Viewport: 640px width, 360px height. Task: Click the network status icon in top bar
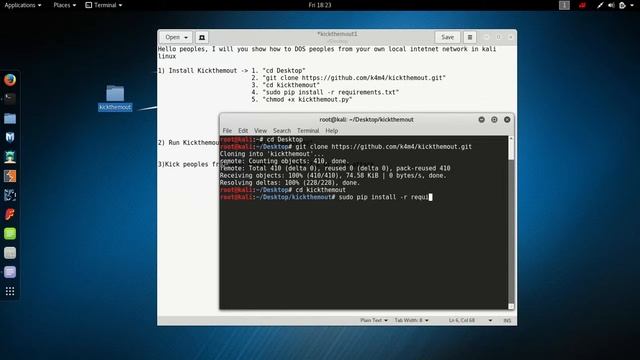tap(600, 5)
